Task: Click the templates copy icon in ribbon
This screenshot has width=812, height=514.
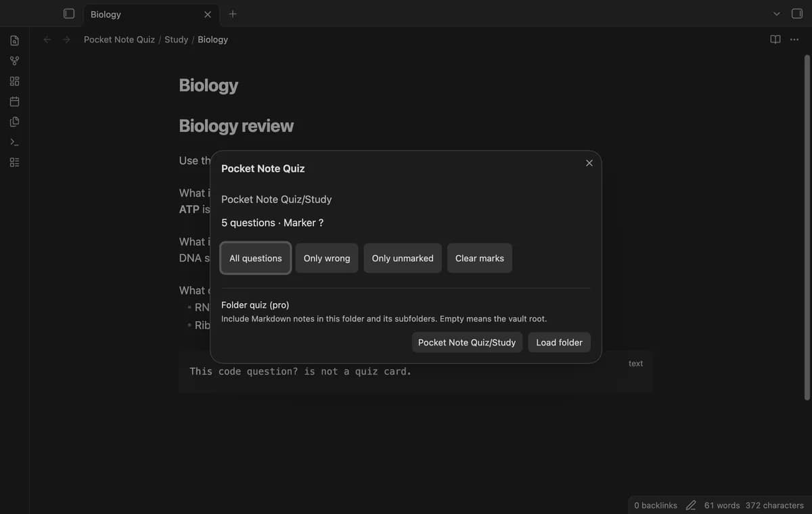Action: click(x=14, y=122)
